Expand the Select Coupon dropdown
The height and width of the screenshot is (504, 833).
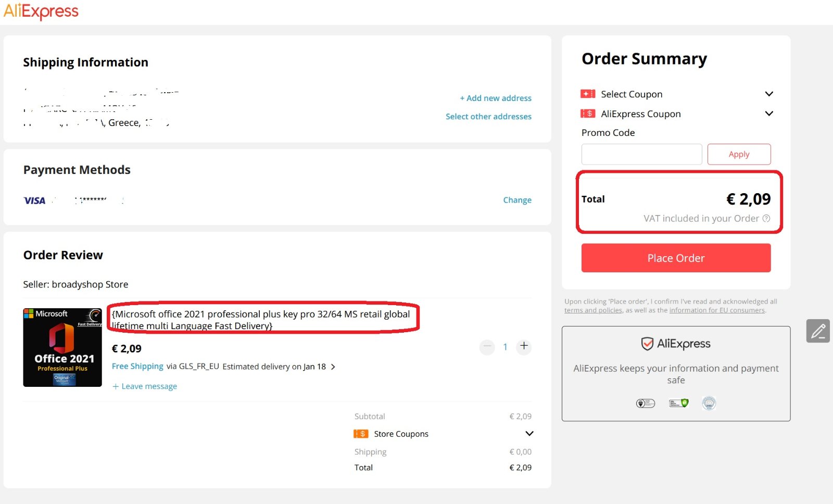769,94
